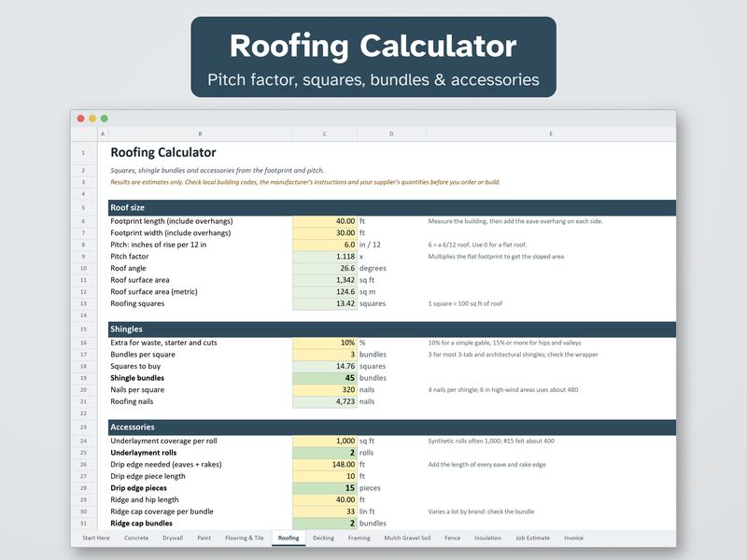Switch to the Framing tab
This screenshot has height=560, width=747.
coord(359,538)
